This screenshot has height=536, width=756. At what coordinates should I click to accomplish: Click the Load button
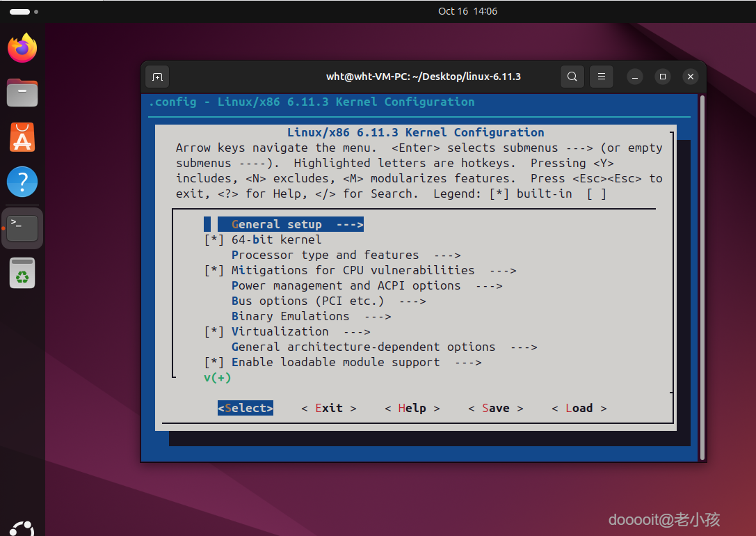coord(579,408)
